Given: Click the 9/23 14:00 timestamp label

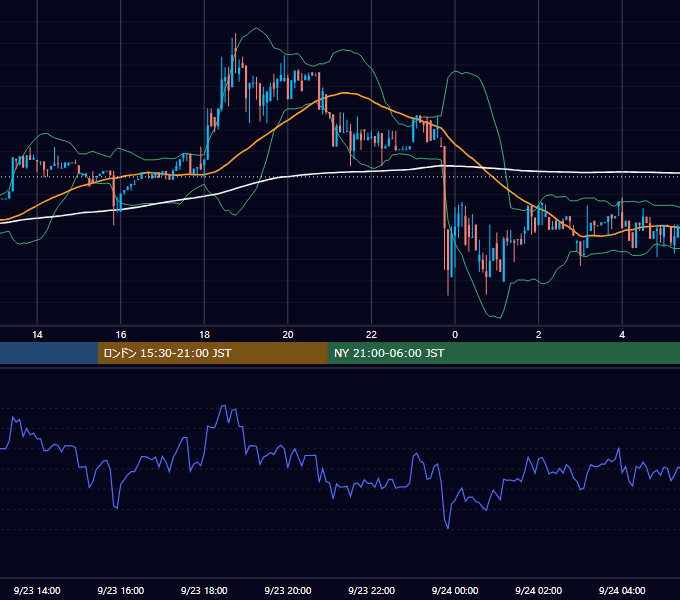Looking at the screenshot, I should pyautogui.click(x=37, y=590).
